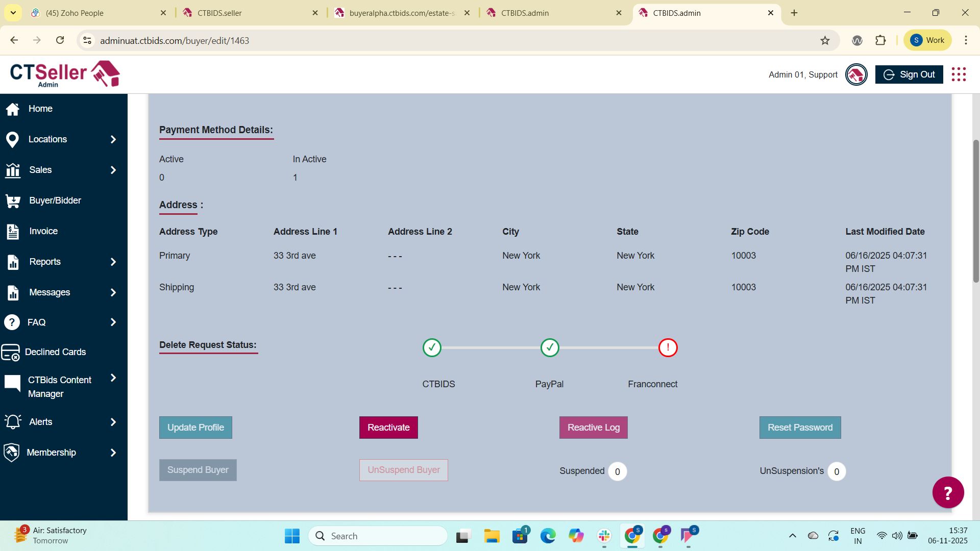Image resolution: width=980 pixels, height=551 pixels.
Task: Click the red help question mark bubble
Action: tap(948, 492)
